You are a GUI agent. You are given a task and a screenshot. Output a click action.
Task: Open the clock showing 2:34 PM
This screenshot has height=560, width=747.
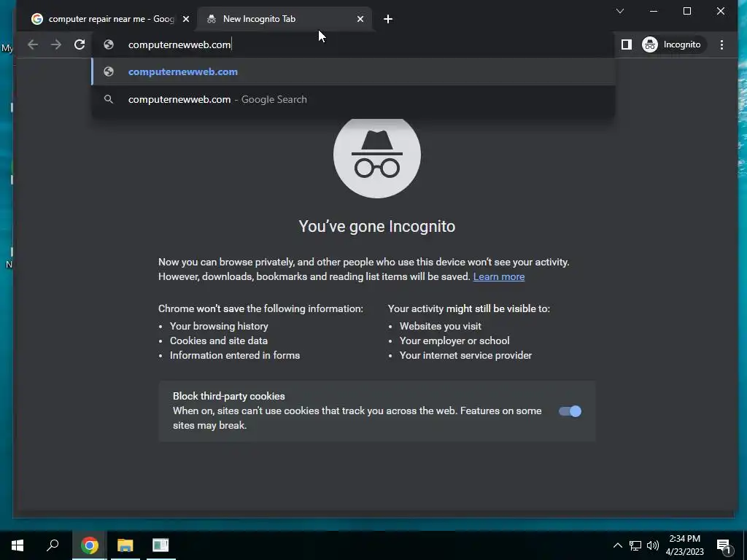(684, 545)
